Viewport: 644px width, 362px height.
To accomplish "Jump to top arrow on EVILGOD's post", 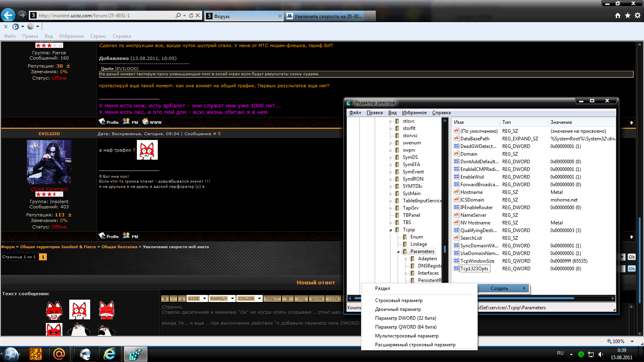I will pyautogui.click(x=631, y=237).
